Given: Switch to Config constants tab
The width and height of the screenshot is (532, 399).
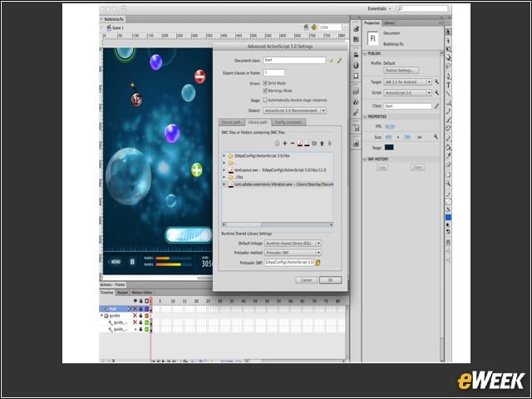Looking at the screenshot, I should pos(288,122).
